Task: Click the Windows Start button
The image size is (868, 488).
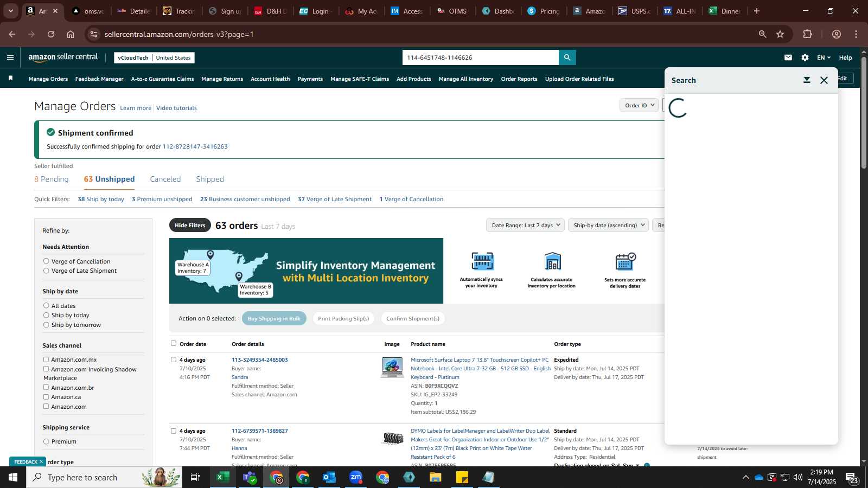Action: coord(13,477)
